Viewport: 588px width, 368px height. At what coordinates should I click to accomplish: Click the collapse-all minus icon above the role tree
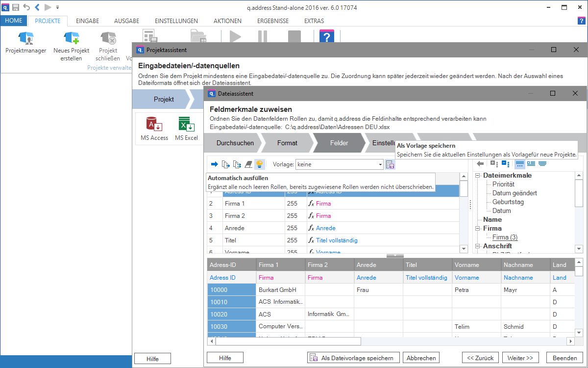[505, 163]
